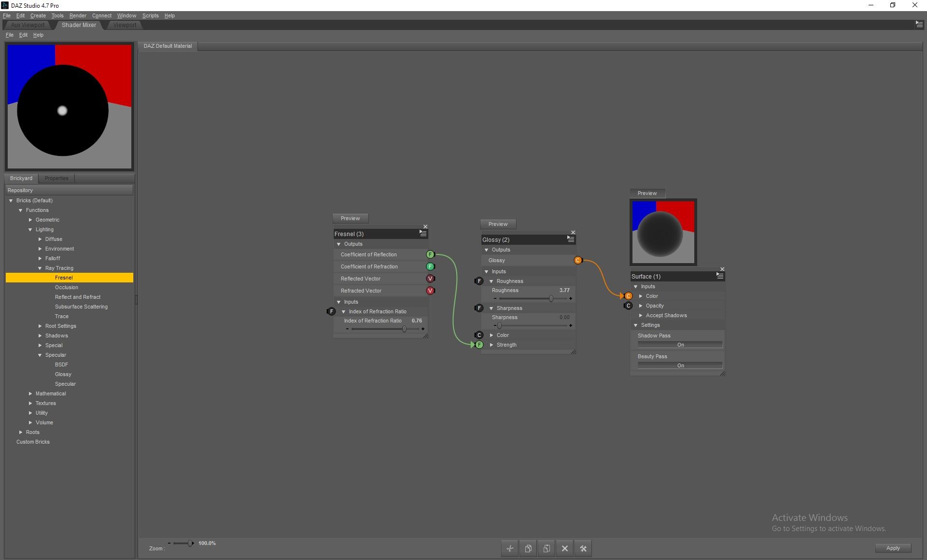
Task: Toggle the Shadow Pass On button
Action: 680,345
